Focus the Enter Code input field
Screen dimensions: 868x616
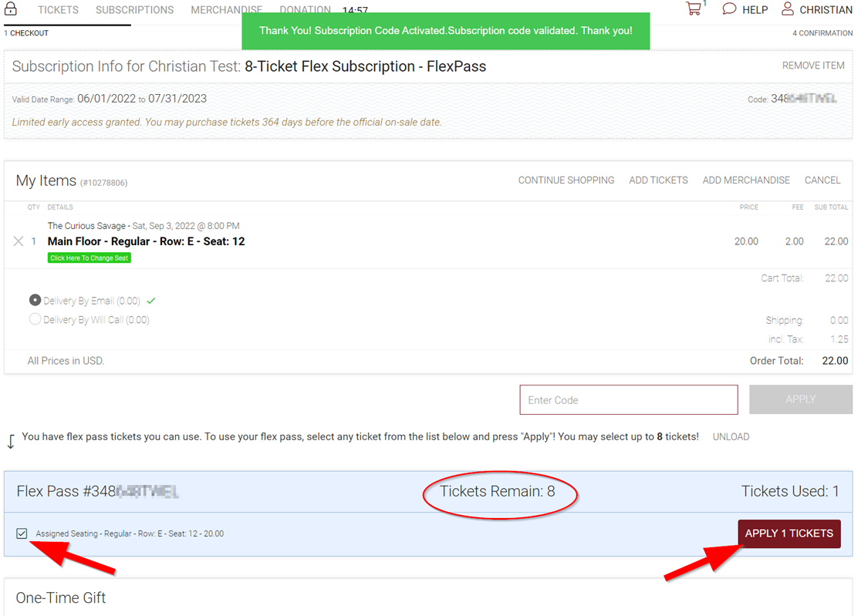click(628, 400)
